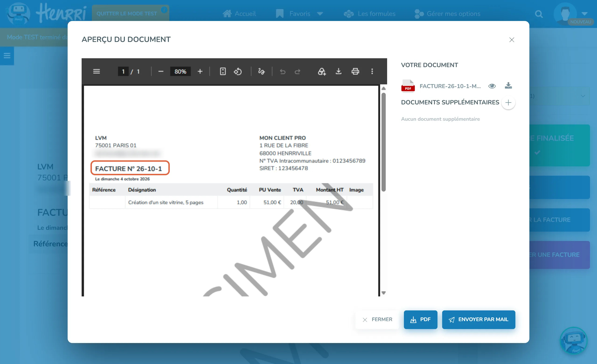The image size is (597, 364).
Task: Click the PDF viewer scrollbar thumb
Action: (383, 142)
